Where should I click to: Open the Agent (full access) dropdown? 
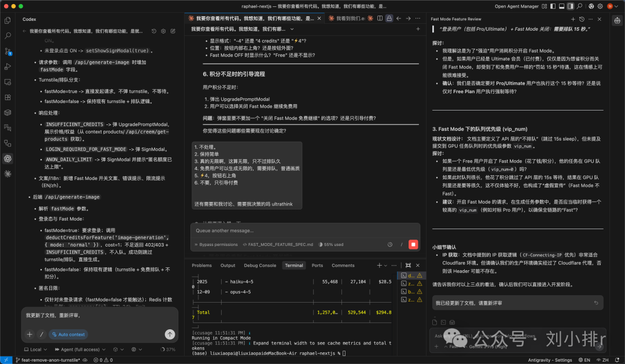(x=80, y=350)
